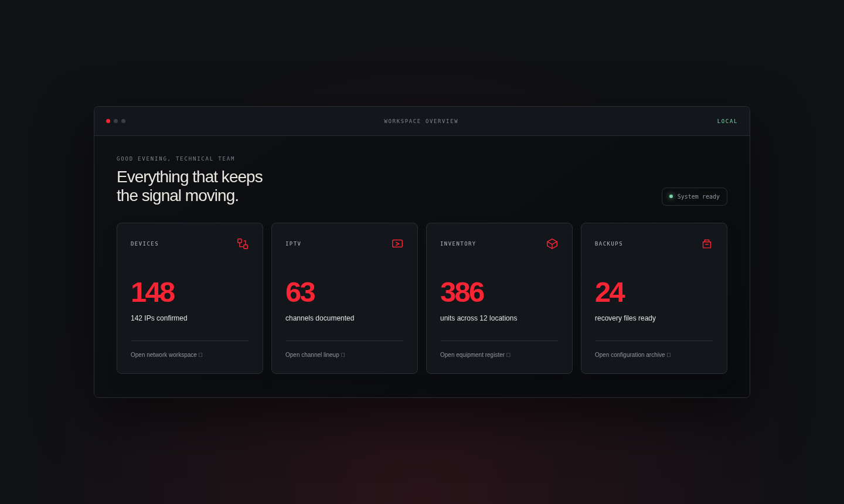Click the INVENTORY card label
The image size is (844, 504).
click(458, 244)
